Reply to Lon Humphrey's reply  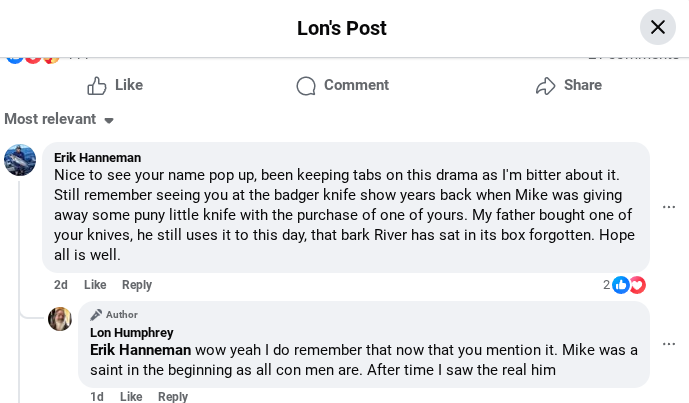[x=173, y=397]
